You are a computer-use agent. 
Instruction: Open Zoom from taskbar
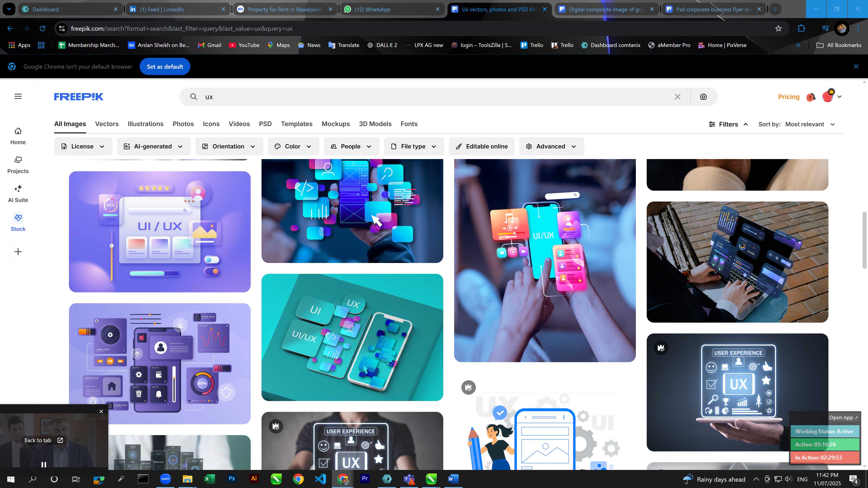[x=165, y=479]
